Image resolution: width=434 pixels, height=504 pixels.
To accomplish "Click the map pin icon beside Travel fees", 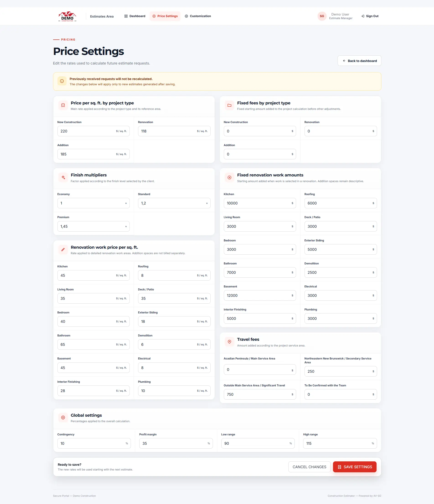I will [x=229, y=342].
